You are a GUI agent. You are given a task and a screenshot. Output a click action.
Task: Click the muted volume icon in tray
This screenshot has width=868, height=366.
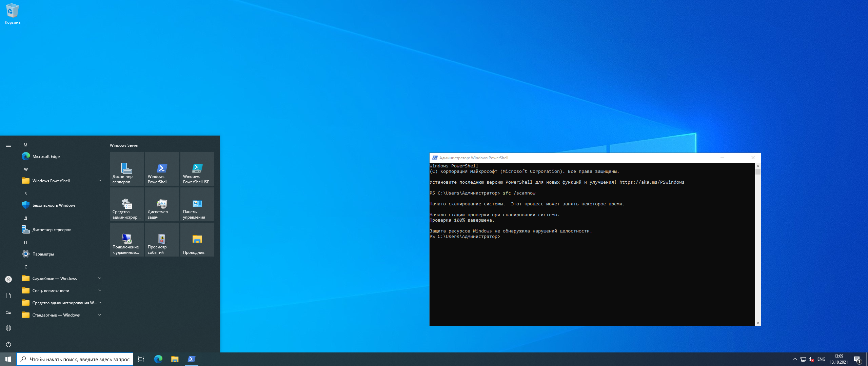811,359
